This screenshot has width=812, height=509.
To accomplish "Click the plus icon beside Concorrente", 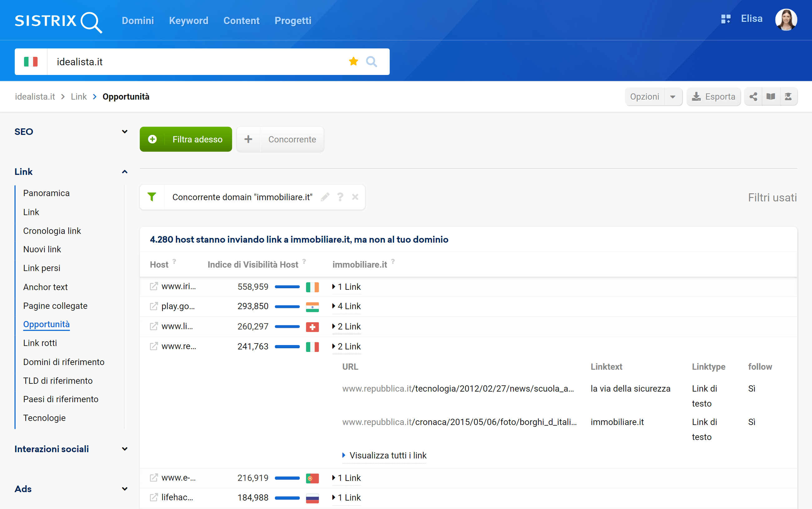I will coord(248,139).
